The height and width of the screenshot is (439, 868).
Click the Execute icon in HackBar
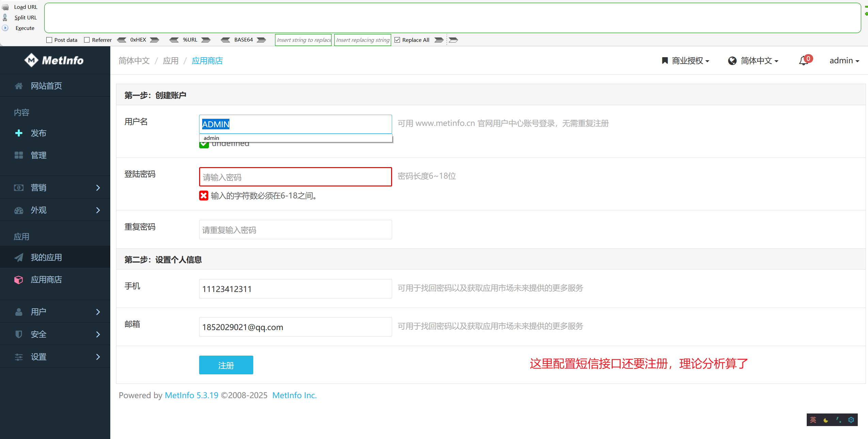(x=5, y=28)
